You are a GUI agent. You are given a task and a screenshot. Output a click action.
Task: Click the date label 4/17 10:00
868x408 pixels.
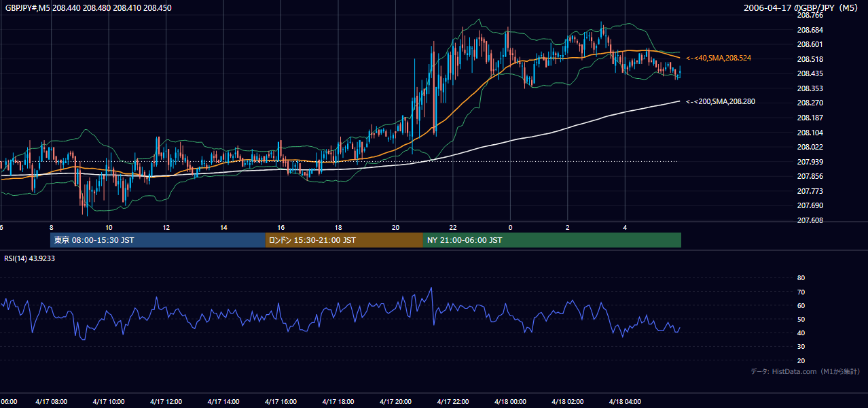click(109, 402)
